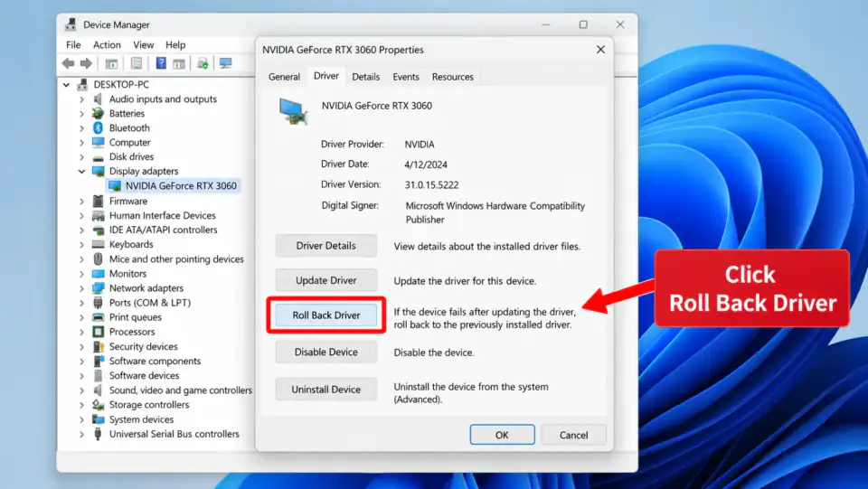
Task: Click the Security devices category icon
Action: (98, 346)
